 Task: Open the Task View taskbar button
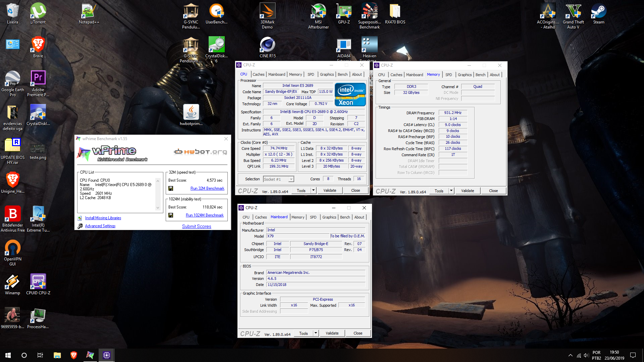[40, 355]
